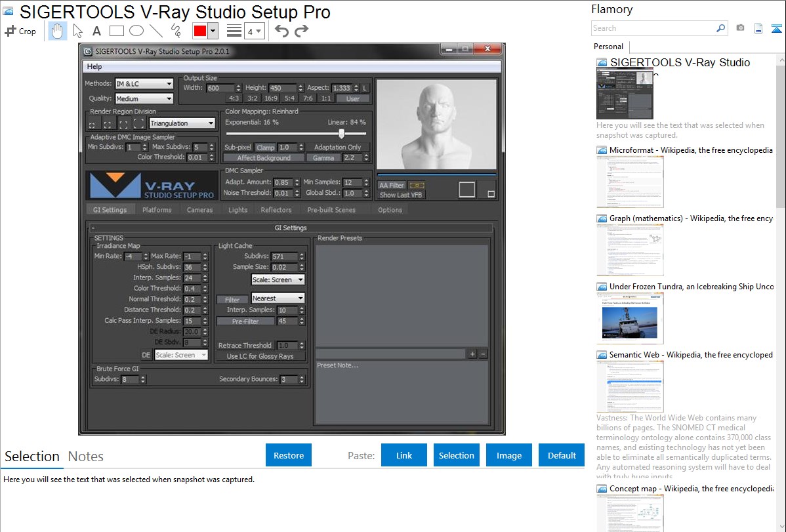Image resolution: width=786 pixels, height=532 pixels.
Task: Switch to the Cameras tab
Action: (200, 210)
